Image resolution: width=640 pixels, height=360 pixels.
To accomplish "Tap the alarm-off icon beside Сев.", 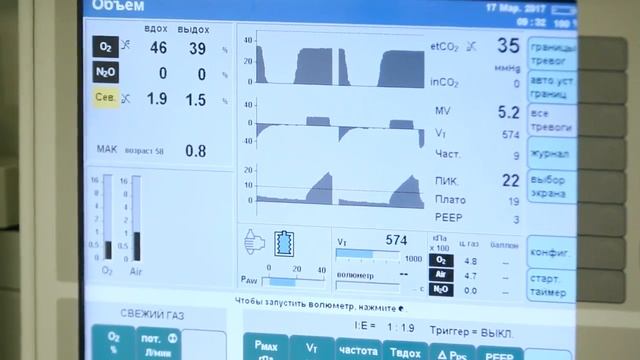I will point(126,98).
